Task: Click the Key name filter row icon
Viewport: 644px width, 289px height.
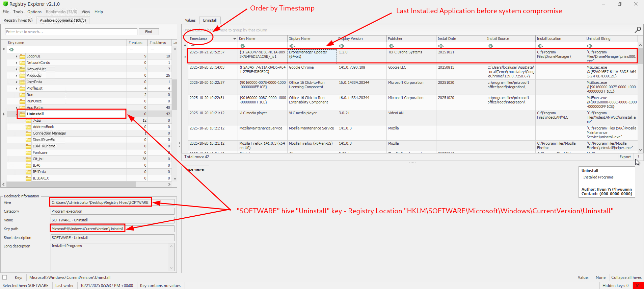Action: (x=11, y=49)
